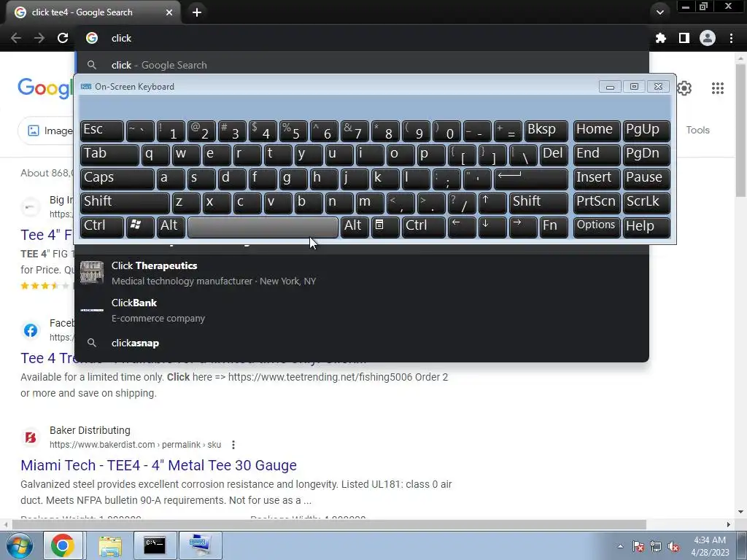This screenshot has height=560, width=747.
Task: Toggle the left Alt key
Action: pyautogui.click(x=171, y=227)
